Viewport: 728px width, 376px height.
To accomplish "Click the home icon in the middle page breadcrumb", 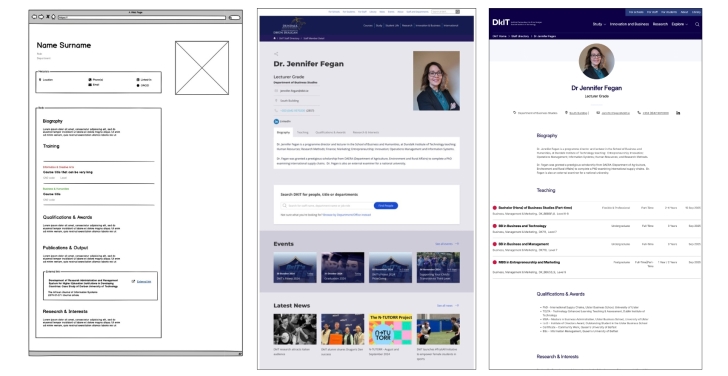I will (x=274, y=38).
